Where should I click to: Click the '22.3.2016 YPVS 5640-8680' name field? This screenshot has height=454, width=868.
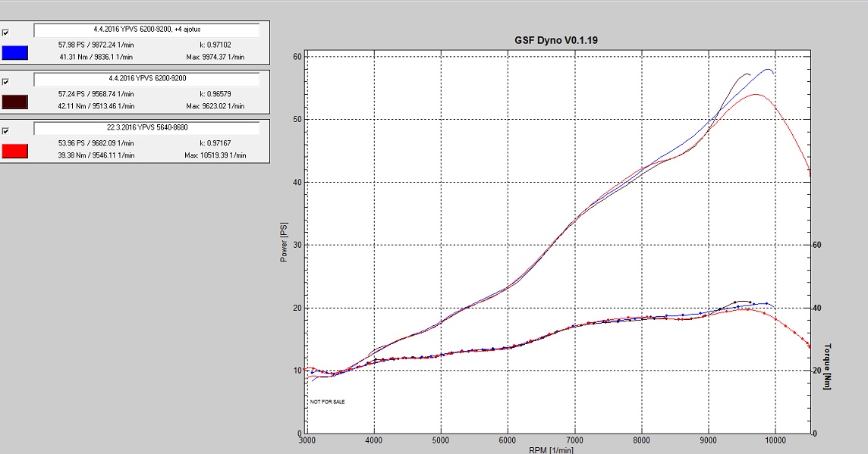pos(147,127)
